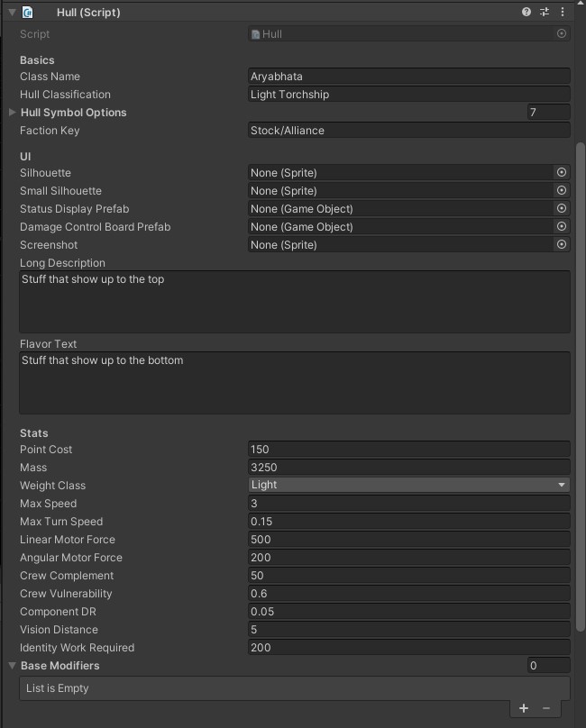This screenshot has height=728, width=586.
Task: Open the Hull script help reference icon
Action: [x=526, y=13]
